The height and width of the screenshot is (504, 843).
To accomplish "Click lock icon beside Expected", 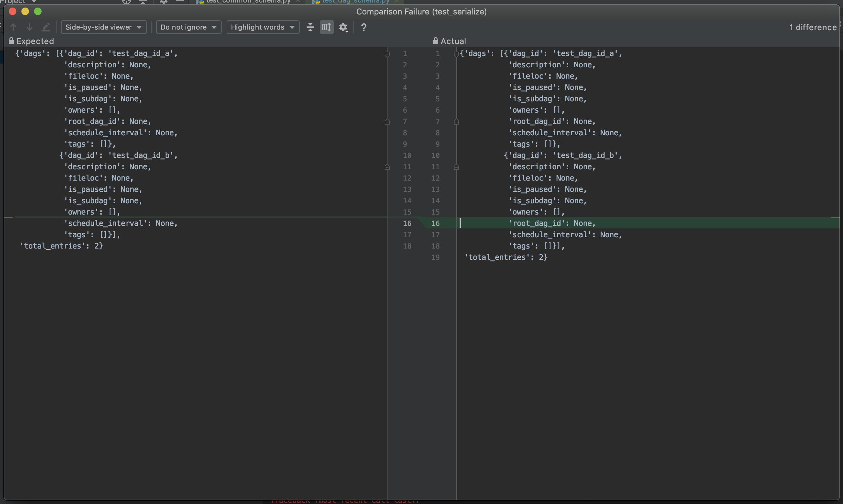I will pos(11,41).
